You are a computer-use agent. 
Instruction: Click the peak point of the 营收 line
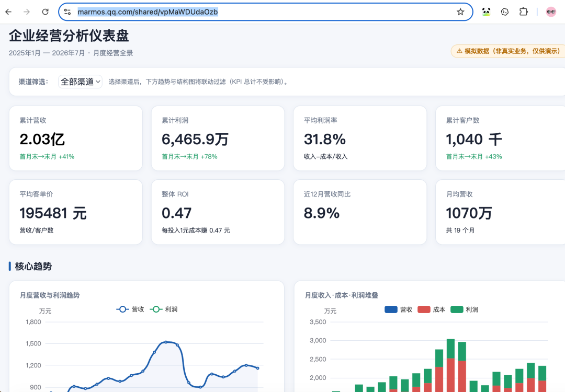coord(166,342)
